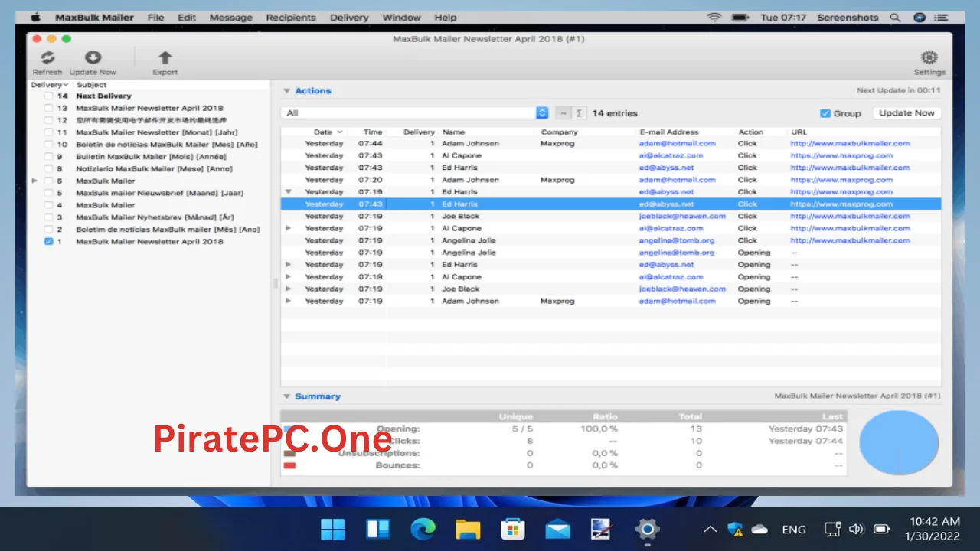Click the Settings gear on the Windows taskbar

click(647, 529)
